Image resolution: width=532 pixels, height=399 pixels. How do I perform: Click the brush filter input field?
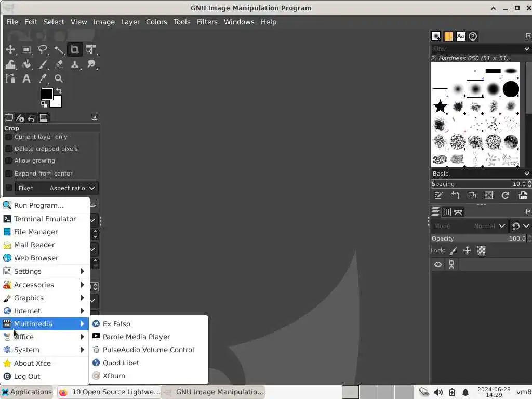pyautogui.click(x=476, y=49)
